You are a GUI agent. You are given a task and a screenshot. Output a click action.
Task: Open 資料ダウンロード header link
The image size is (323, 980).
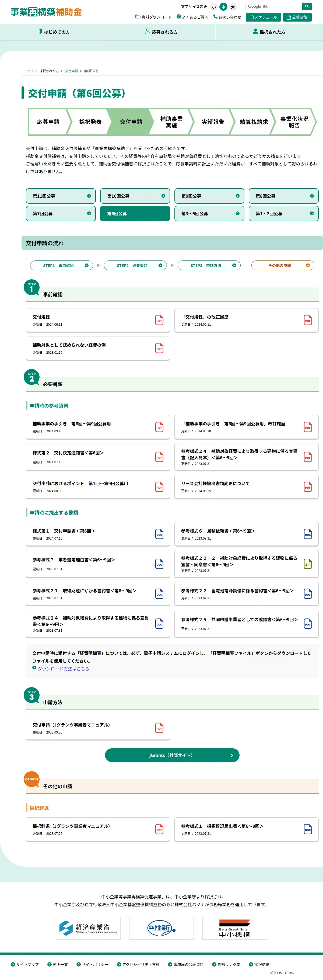click(153, 17)
